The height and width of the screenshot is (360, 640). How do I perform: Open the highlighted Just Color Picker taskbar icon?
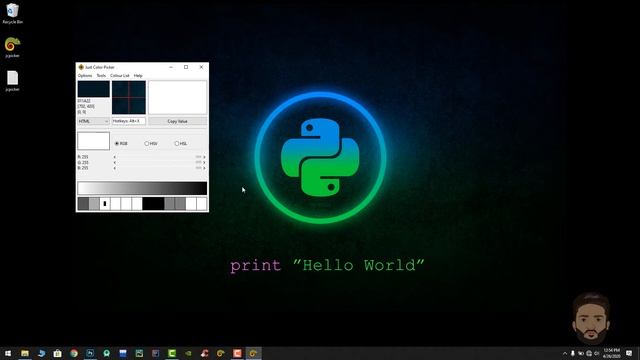(x=253, y=353)
